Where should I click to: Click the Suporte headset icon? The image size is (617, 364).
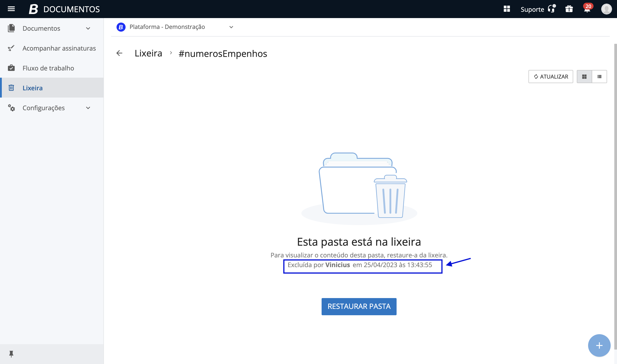(x=552, y=9)
